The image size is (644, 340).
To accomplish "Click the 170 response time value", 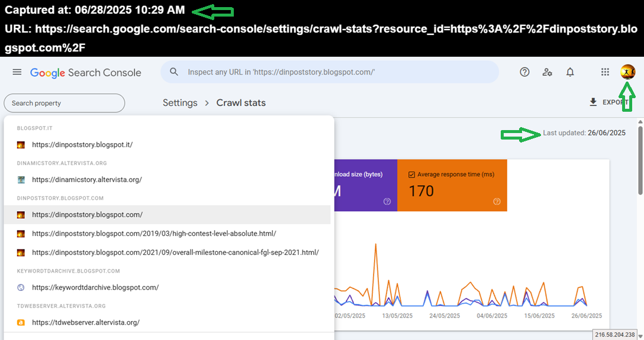I will coord(421,191).
